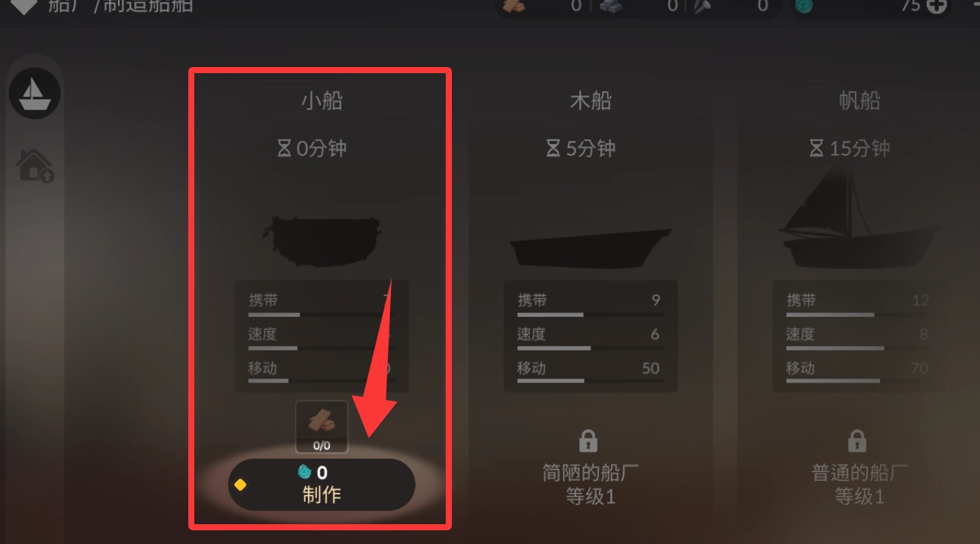Tap the nail resource icon in the top bar
Image resolution: width=980 pixels, height=544 pixels.
[x=701, y=6]
